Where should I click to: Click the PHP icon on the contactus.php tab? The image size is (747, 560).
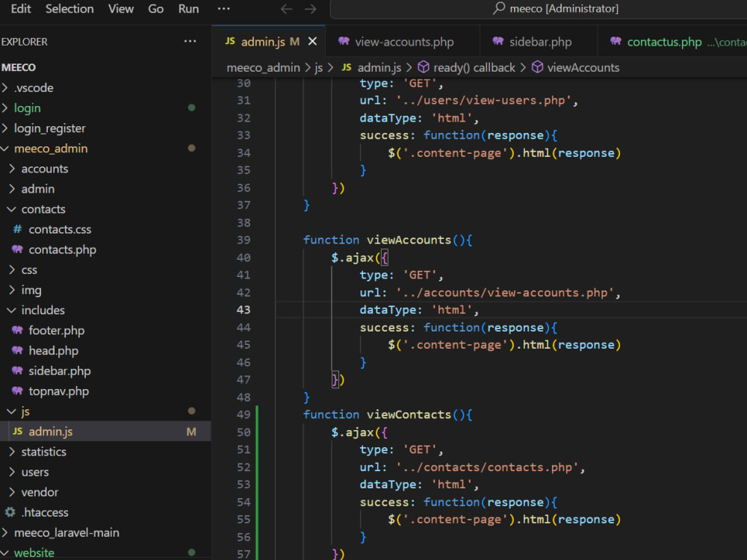(616, 41)
